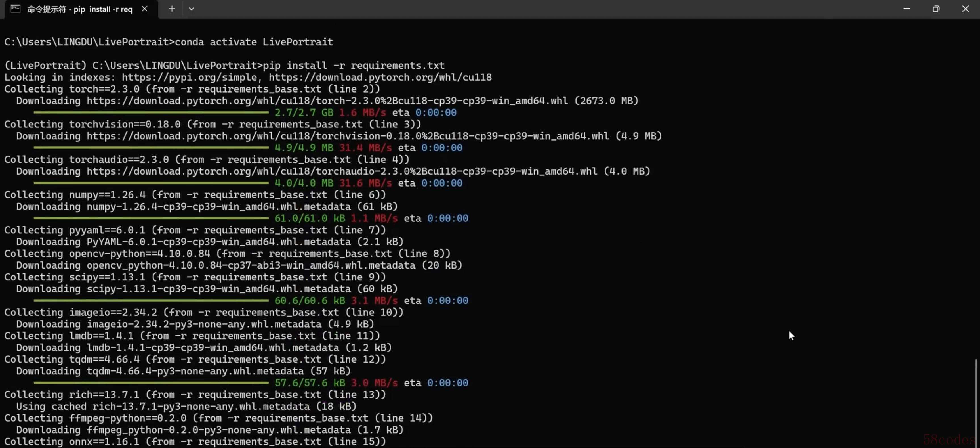This screenshot has width=980, height=448.
Task: Click the 'Collecting lmdb==1.4.1' line
Action: [x=192, y=336]
